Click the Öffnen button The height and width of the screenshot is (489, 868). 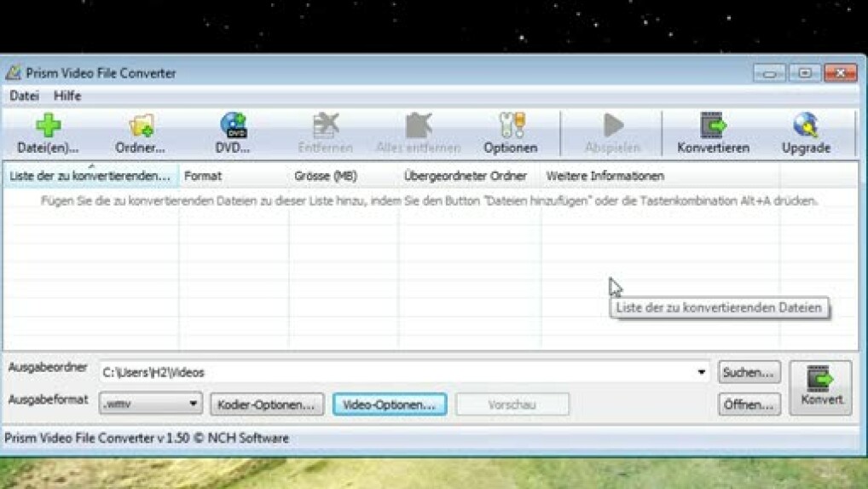pyautogui.click(x=749, y=405)
